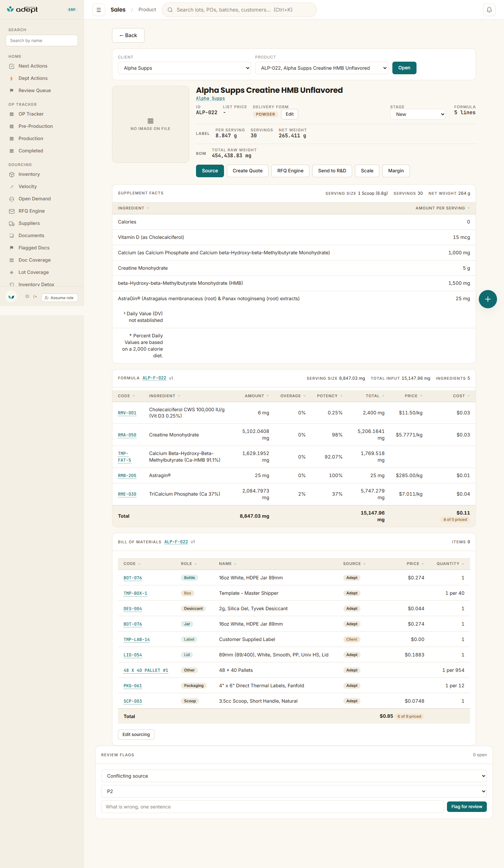Click the Adept logo
This screenshot has height=868, width=504.
point(22,9)
